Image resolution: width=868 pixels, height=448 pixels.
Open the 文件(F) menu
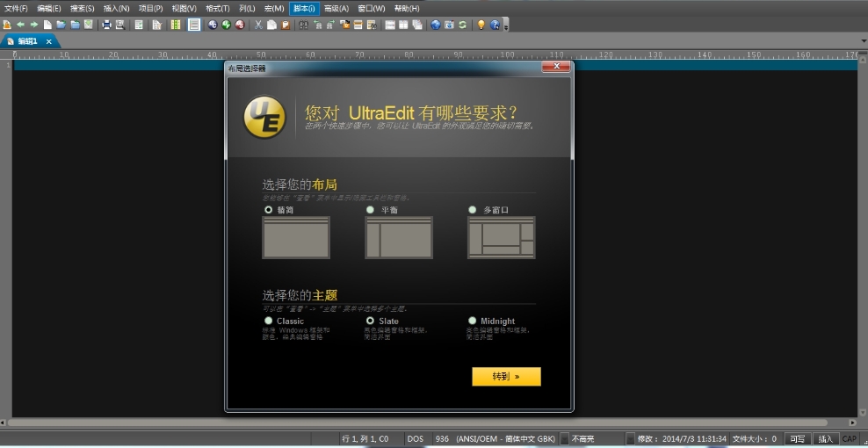coord(16,8)
